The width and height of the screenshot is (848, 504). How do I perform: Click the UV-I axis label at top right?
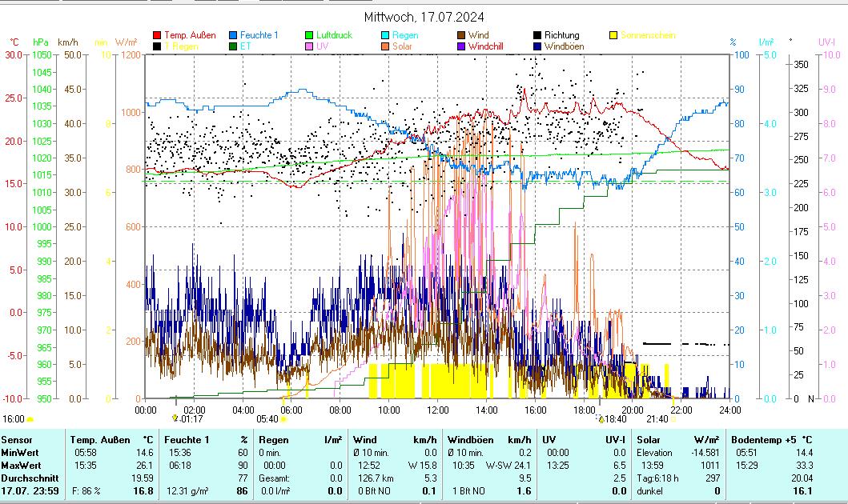coord(826,42)
